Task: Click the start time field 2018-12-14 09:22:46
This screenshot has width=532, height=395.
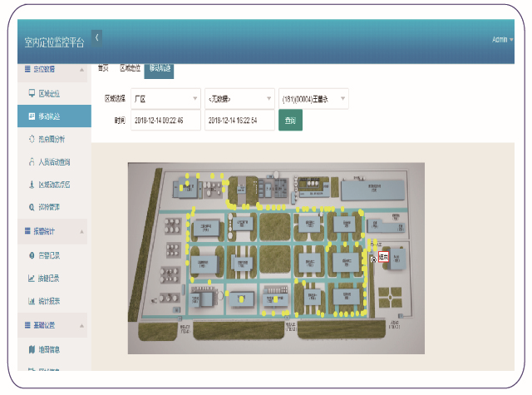Action: (x=165, y=121)
